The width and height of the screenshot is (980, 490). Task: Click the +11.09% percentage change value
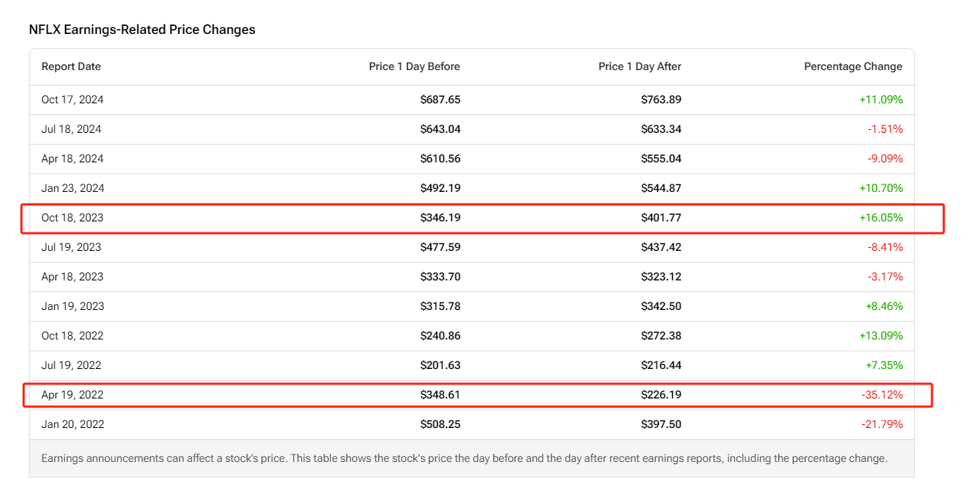click(880, 100)
